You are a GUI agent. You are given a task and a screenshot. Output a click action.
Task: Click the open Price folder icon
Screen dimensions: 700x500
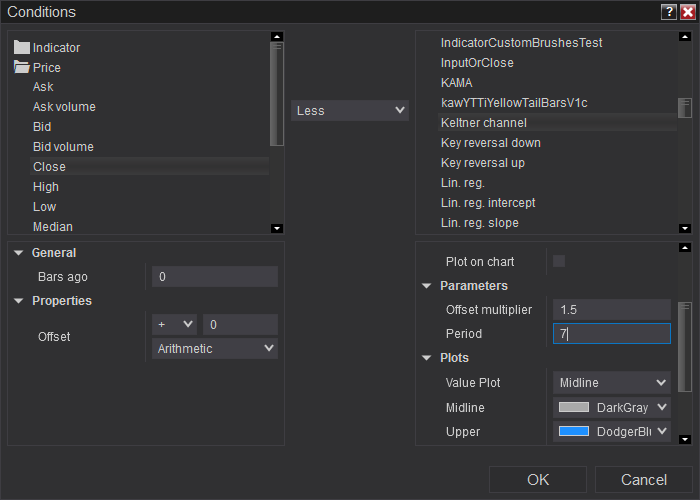click(x=21, y=67)
